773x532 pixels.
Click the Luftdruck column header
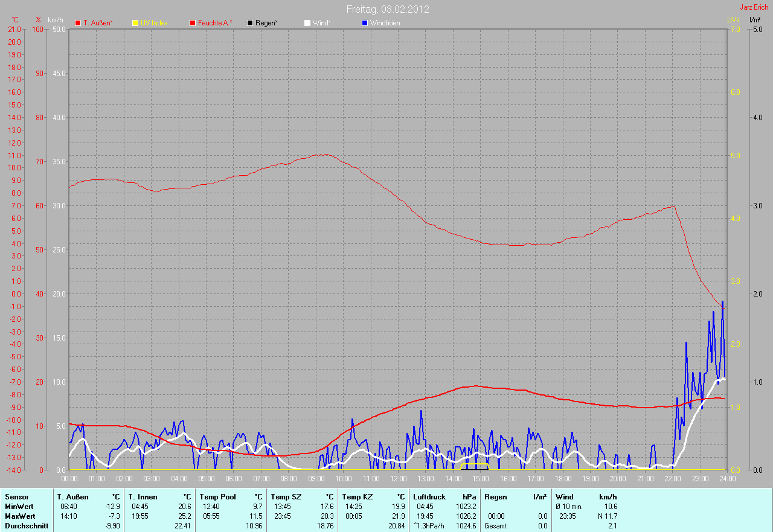point(429,497)
